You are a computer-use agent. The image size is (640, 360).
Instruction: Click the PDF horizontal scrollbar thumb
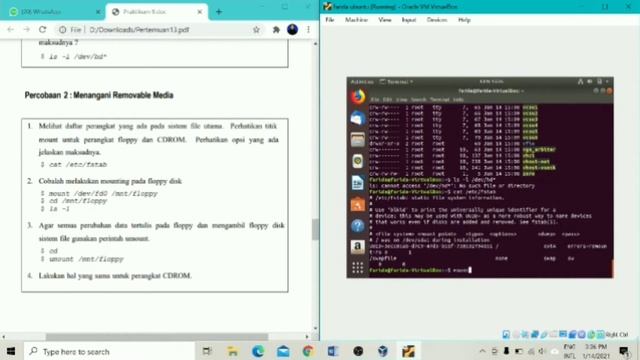pyautogui.click(x=157, y=337)
